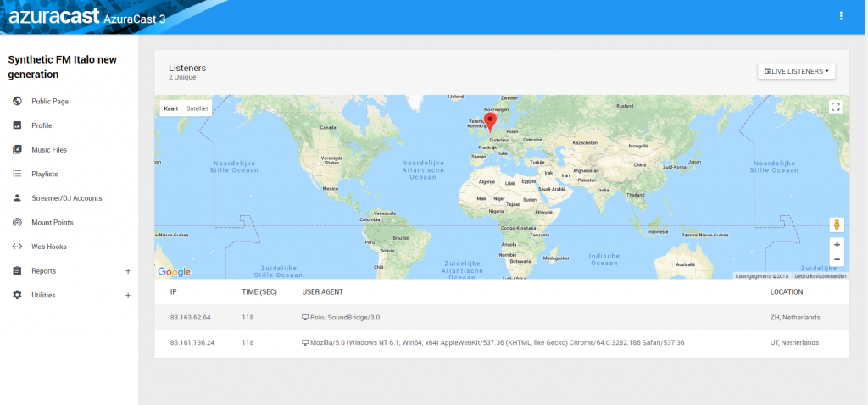Click the list icon beside Playlists
Image resolution: width=868 pixels, height=405 pixels.
[17, 174]
